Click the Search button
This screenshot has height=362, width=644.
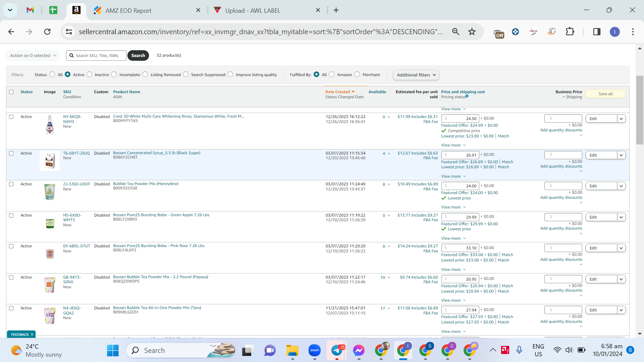(138, 55)
